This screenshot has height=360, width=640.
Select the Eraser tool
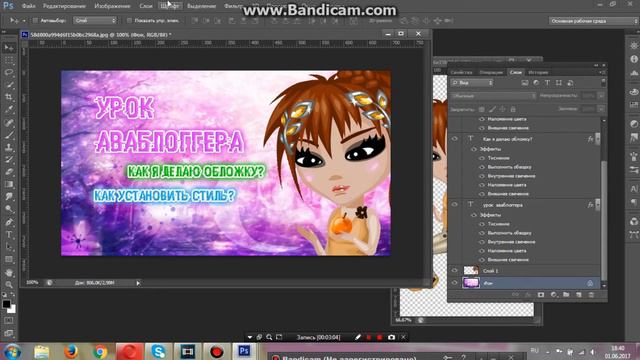tap(9, 172)
